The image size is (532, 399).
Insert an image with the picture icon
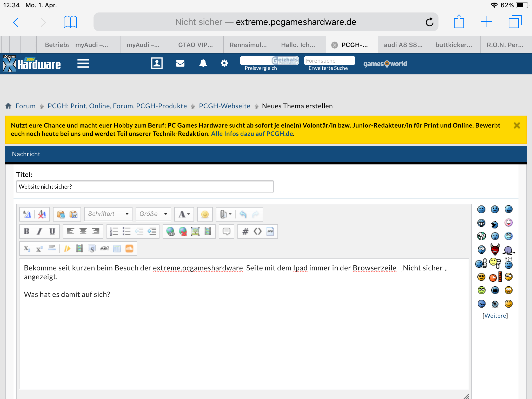click(x=195, y=231)
